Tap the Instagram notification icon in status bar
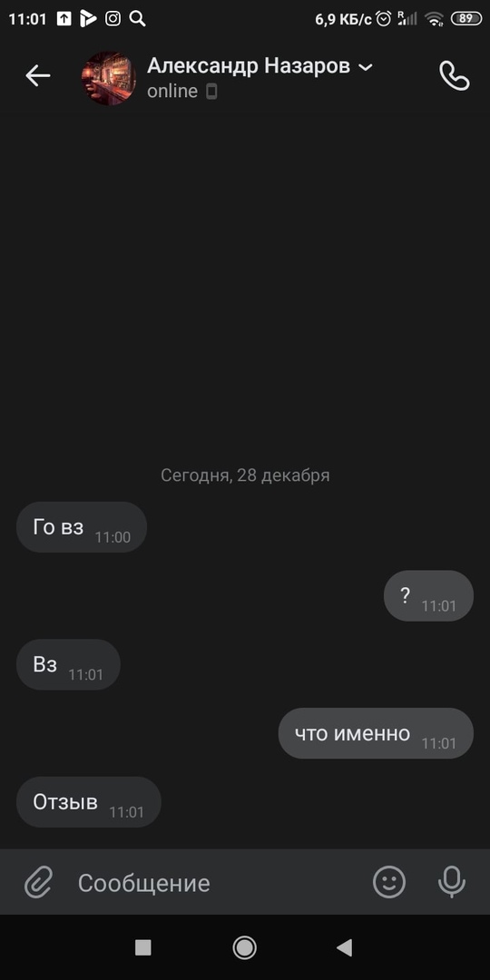Screen dimensions: 490x980 tap(113, 19)
